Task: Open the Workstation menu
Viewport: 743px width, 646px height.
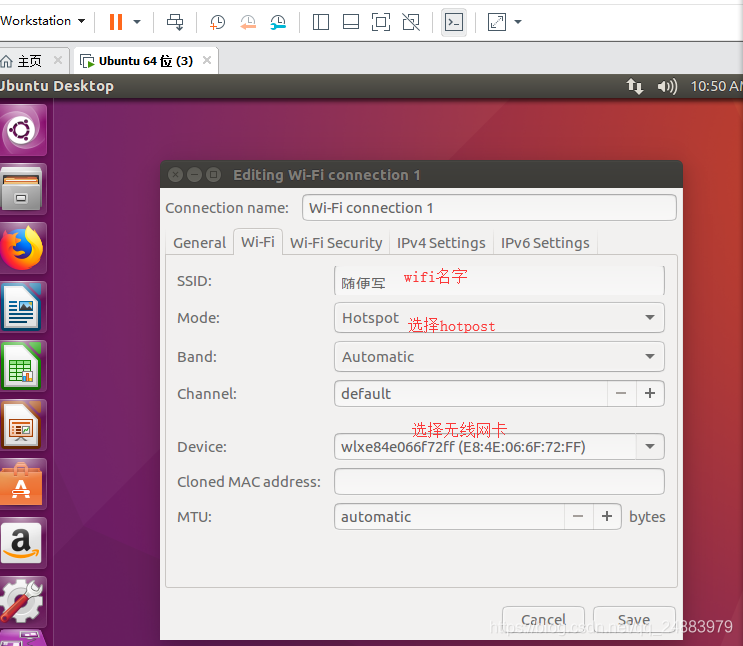Action: pos(43,21)
